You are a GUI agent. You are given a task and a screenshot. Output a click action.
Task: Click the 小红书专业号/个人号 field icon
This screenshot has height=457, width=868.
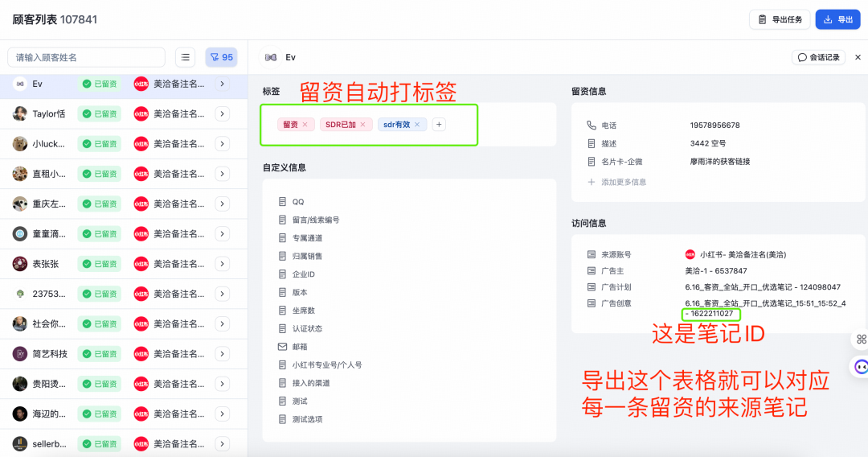(282, 365)
